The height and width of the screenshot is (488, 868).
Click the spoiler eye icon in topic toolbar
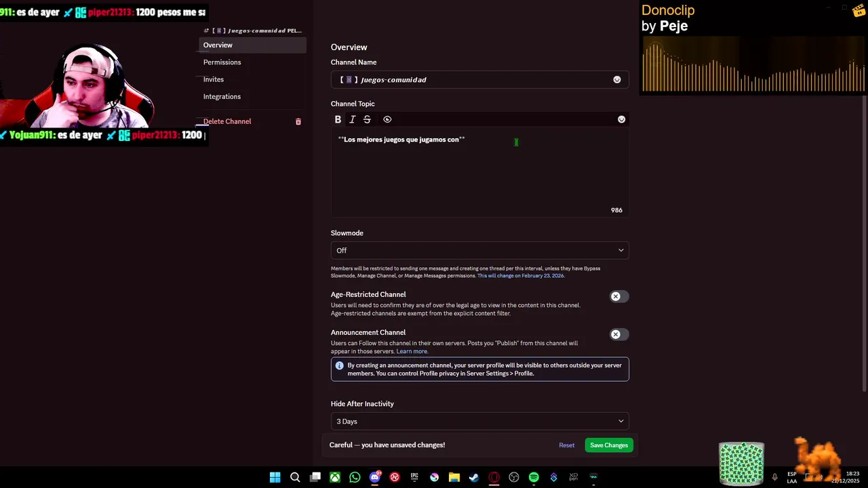click(x=387, y=119)
